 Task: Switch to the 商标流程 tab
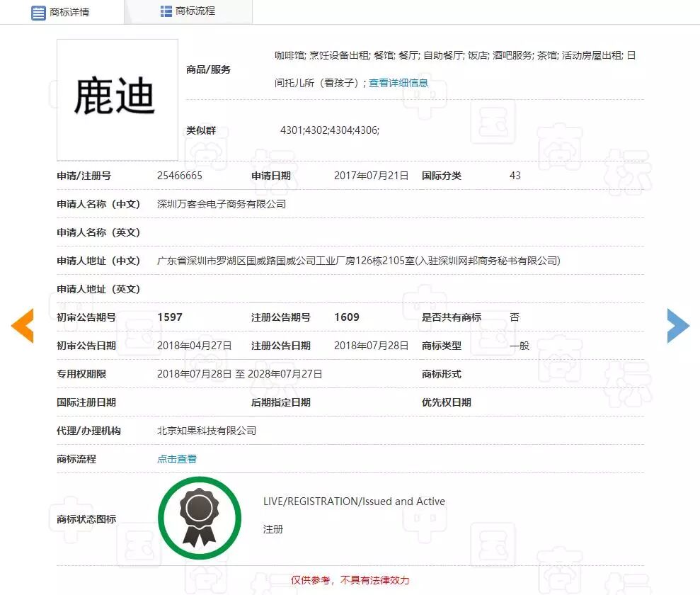tap(188, 11)
